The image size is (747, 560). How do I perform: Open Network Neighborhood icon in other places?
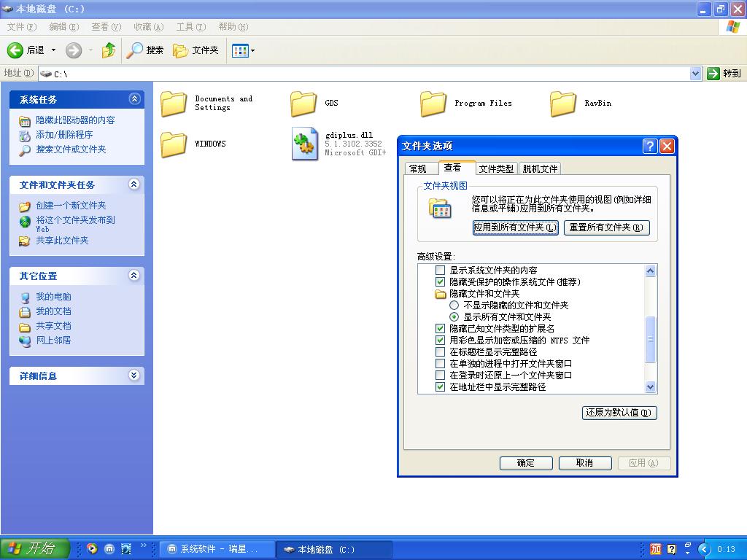(x=25, y=341)
